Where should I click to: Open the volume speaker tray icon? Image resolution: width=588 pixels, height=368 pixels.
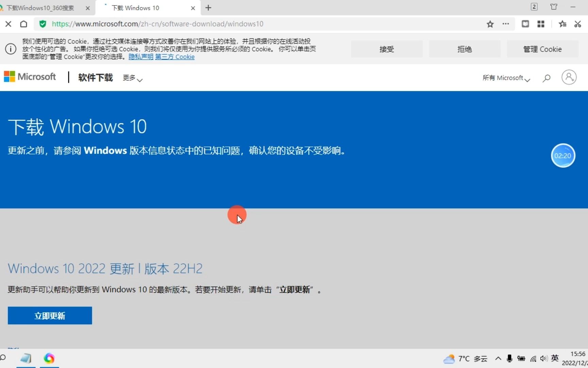[544, 358]
